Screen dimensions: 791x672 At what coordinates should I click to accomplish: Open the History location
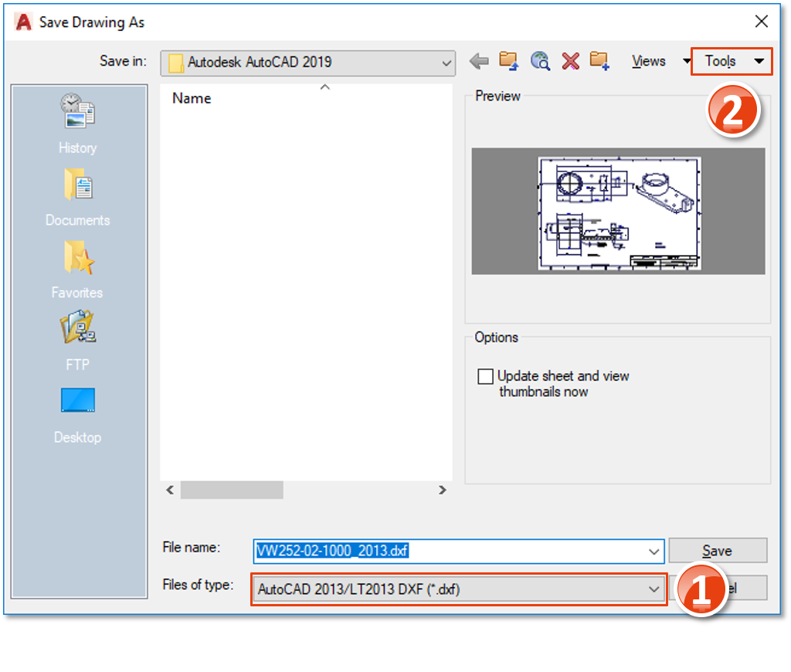[x=78, y=123]
